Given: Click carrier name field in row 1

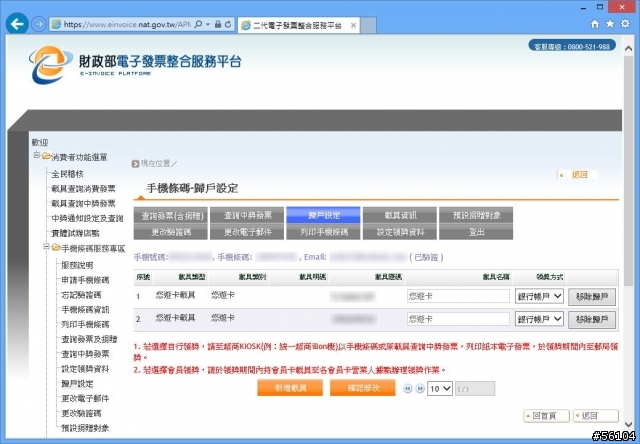Looking at the screenshot, I should pyautogui.click(x=458, y=296).
